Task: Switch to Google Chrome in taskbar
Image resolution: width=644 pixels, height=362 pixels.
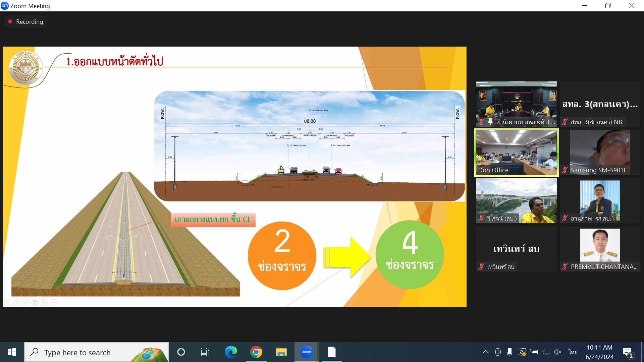Action: pos(256,352)
